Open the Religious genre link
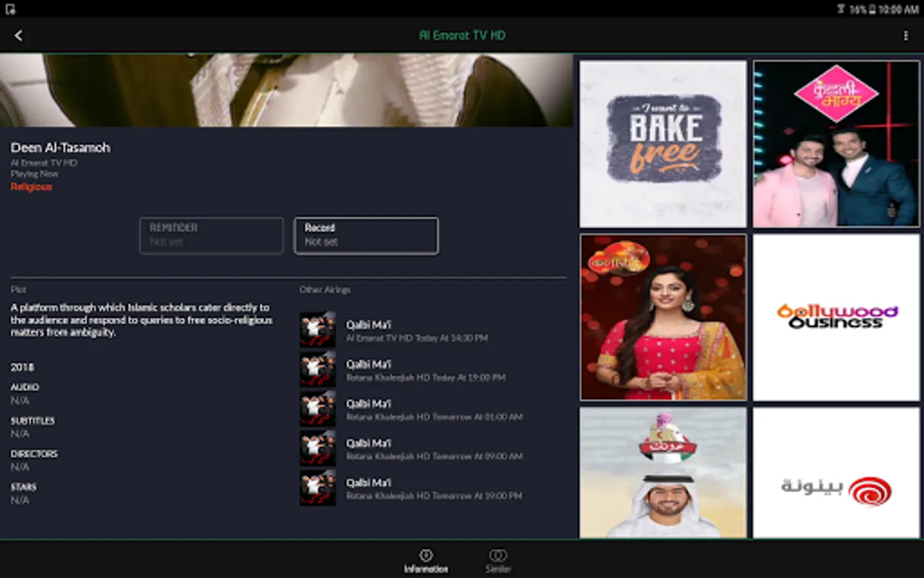The height and width of the screenshot is (578, 924). [31, 187]
